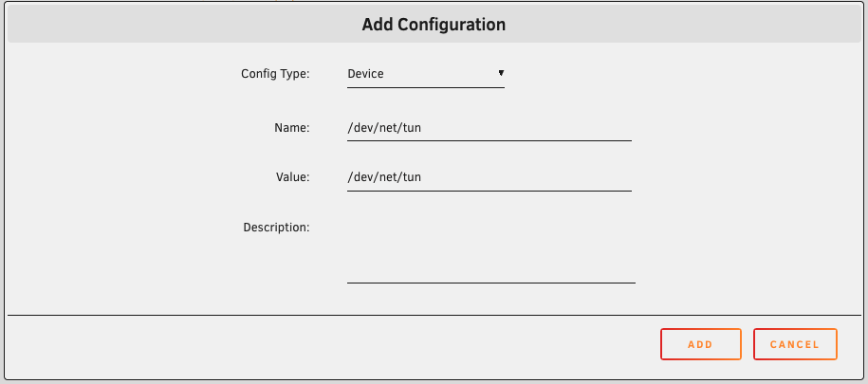Focus the Value input field
868x384 pixels.
point(489,176)
